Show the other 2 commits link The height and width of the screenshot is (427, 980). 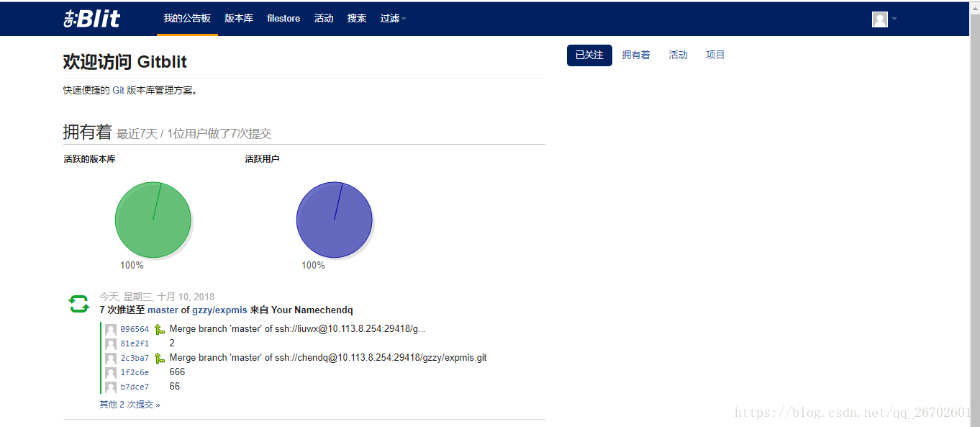(x=130, y=405)
